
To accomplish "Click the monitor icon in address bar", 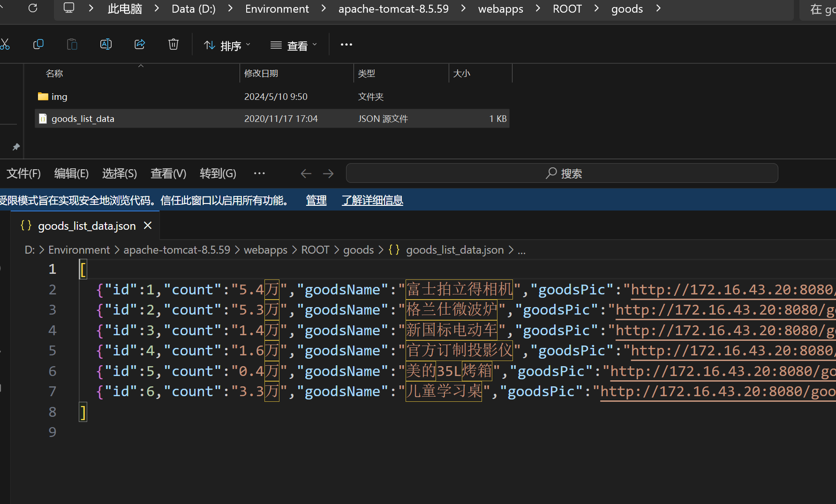I will 69,8.
